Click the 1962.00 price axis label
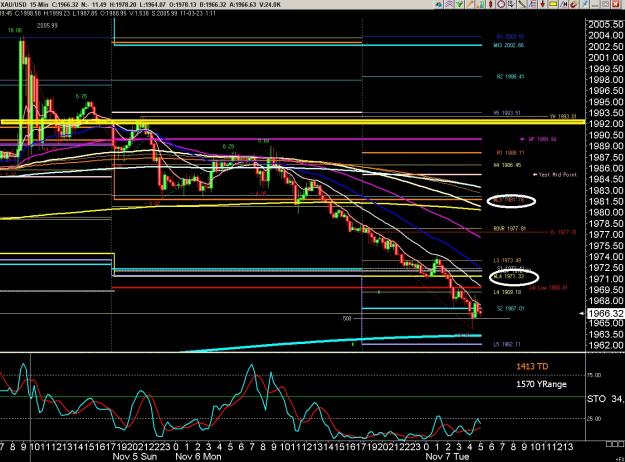 point(605,345)
